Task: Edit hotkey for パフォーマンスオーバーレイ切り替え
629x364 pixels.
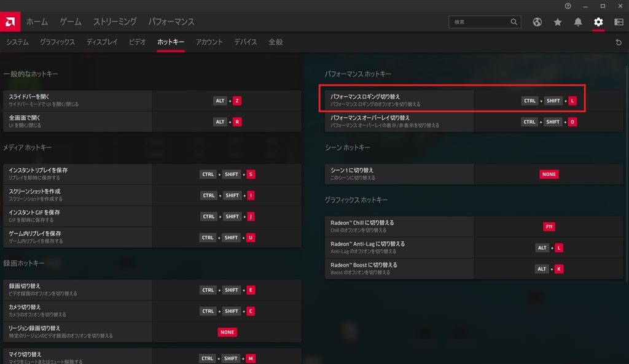Action: tap(549, 122)
